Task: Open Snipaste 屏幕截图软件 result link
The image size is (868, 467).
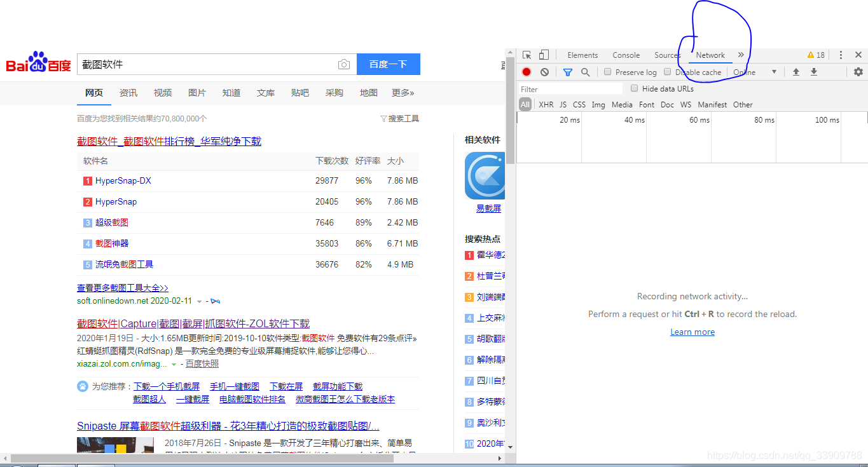Action: 228,426
